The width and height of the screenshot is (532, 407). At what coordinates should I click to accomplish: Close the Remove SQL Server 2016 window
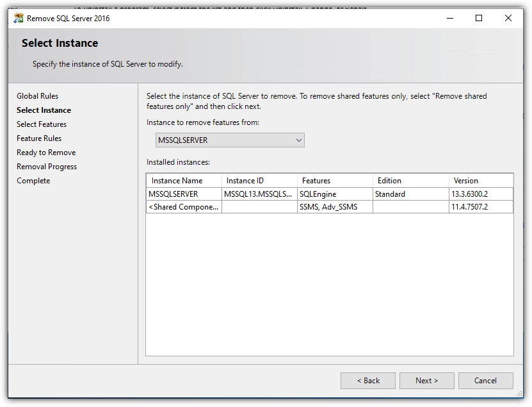click(x=508, y=18)
